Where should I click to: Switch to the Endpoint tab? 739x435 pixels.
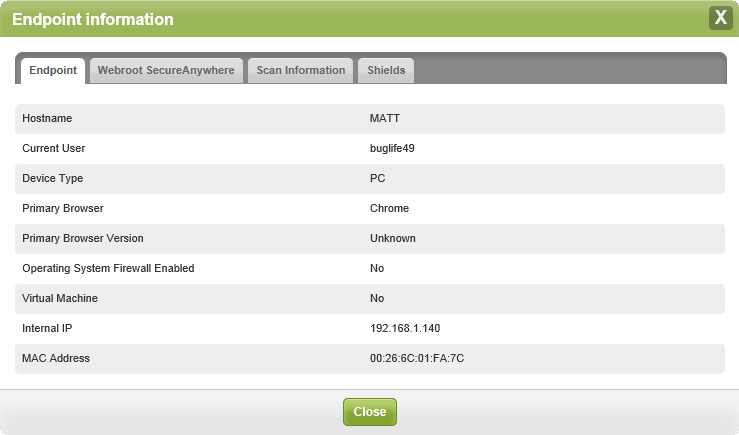pyautogui.click(x=53, y=71)
